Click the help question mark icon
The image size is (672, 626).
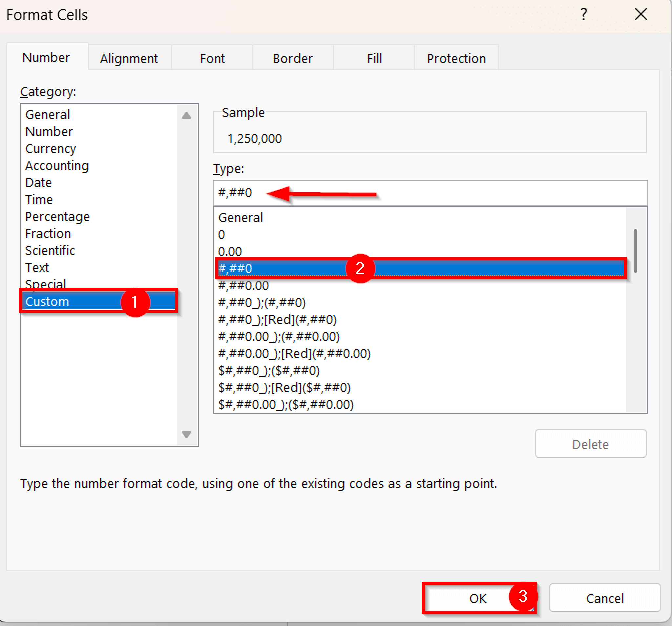583,14
